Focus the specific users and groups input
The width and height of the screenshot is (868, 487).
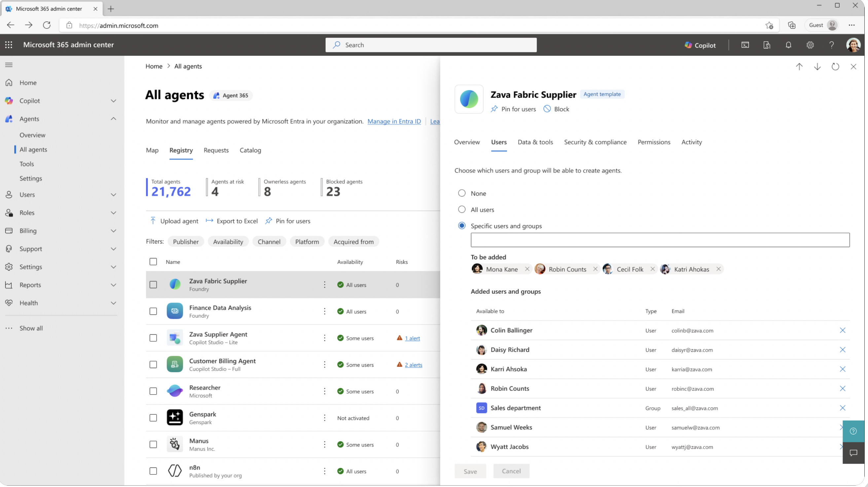tap(660, 240)
